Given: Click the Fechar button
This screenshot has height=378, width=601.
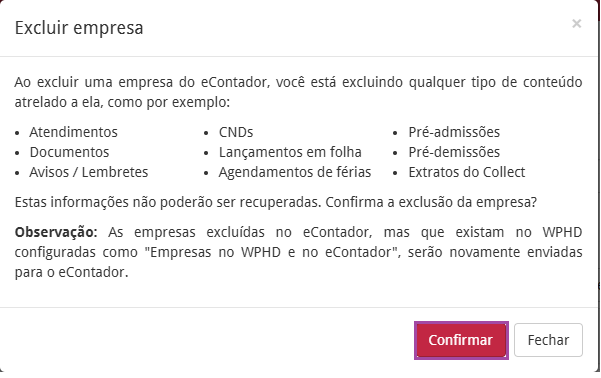Looking at the screenshot, I should 548,340.
